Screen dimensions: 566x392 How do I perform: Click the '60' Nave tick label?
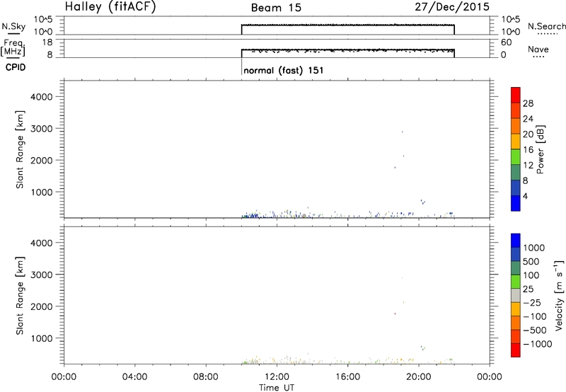pos(506,42)
